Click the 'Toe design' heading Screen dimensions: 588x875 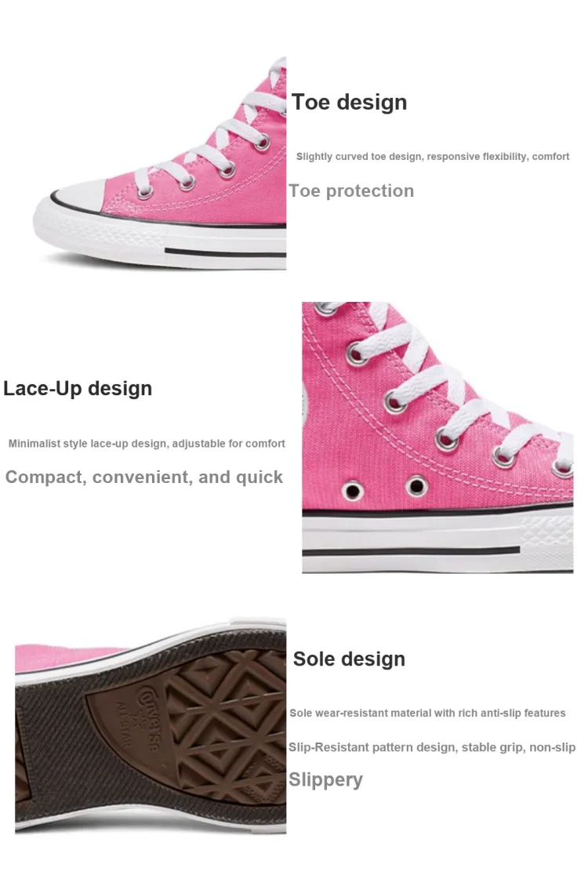click(349, 102)
